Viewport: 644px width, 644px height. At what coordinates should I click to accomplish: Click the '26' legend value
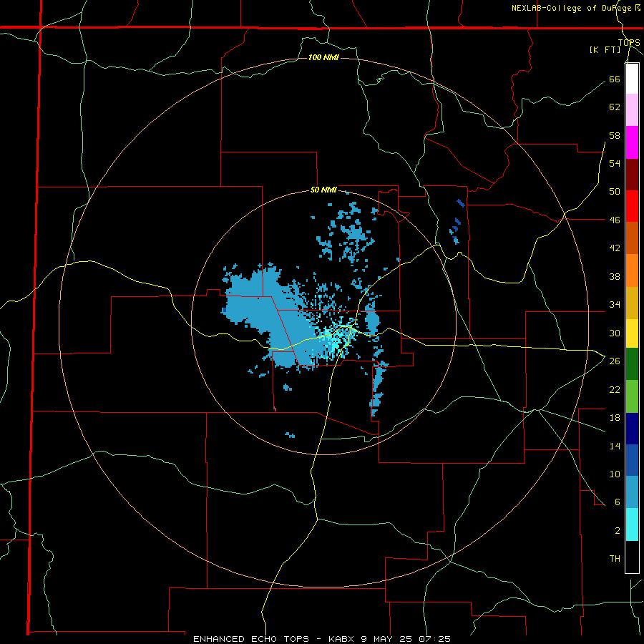coord(615,361)
